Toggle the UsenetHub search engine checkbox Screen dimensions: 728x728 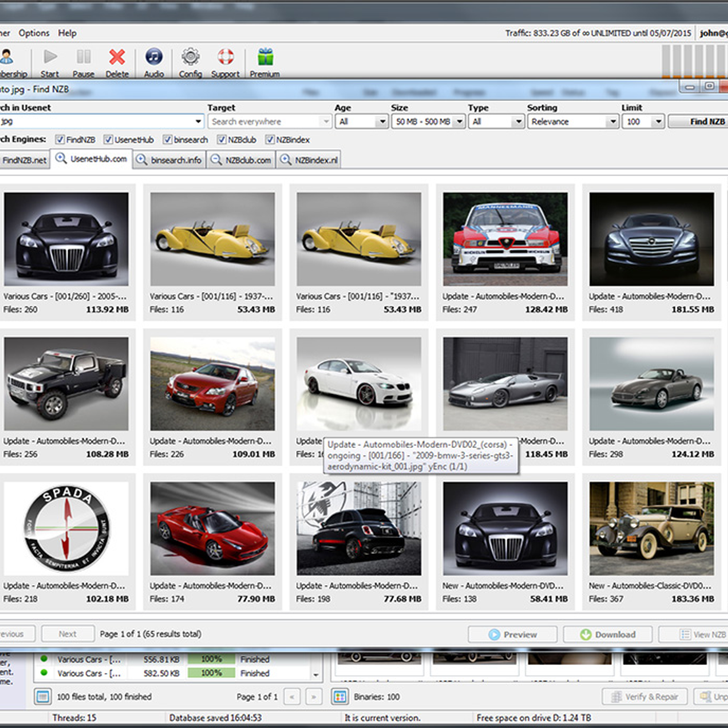[108, 139]
